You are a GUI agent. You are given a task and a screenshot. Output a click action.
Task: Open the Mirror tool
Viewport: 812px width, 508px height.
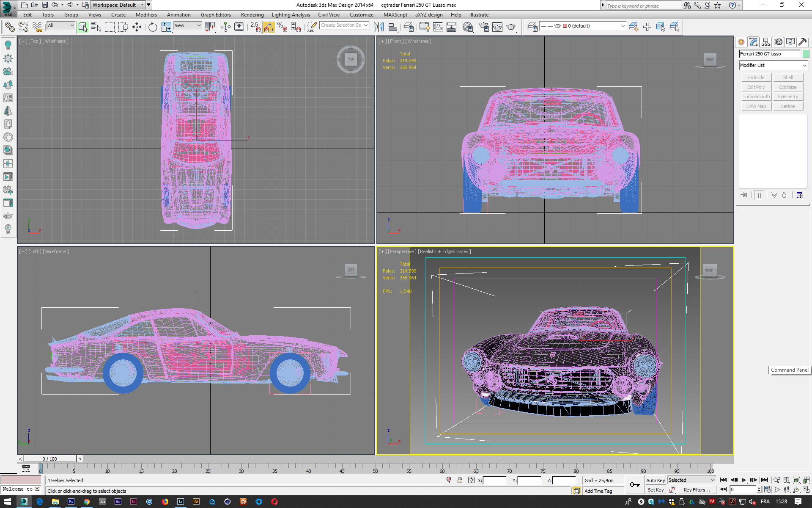379,27
